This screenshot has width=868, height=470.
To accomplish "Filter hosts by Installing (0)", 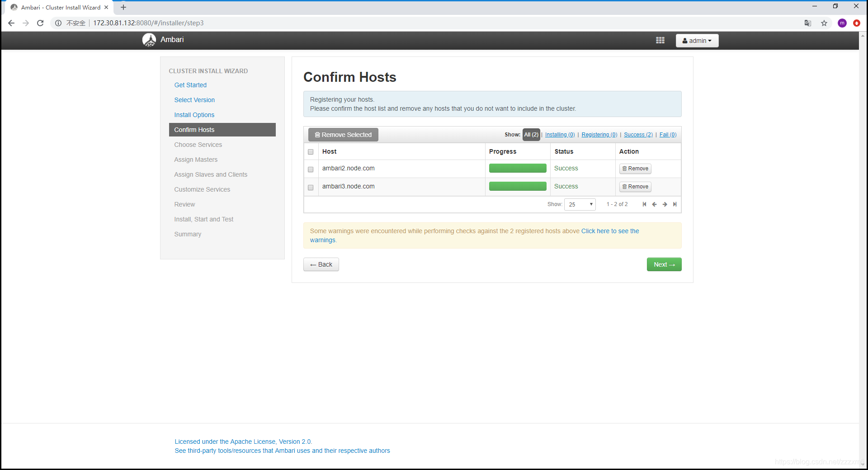I will pos(560,135).
